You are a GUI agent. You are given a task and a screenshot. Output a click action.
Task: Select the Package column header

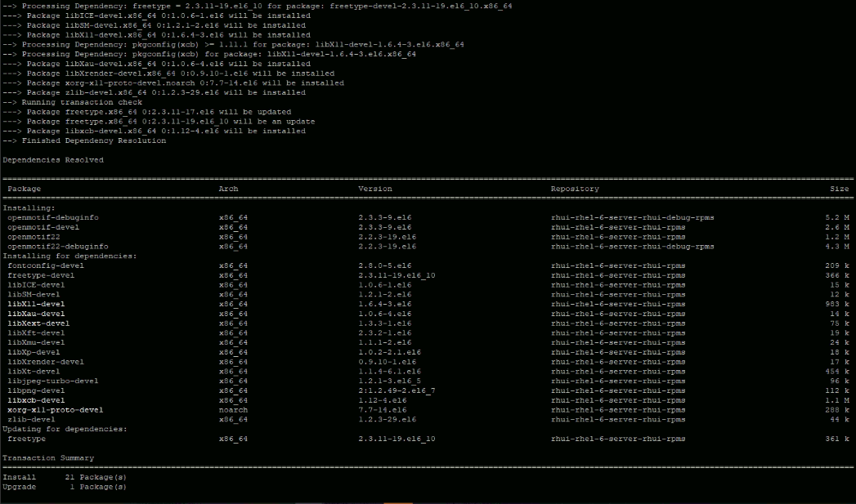point(25,189)
